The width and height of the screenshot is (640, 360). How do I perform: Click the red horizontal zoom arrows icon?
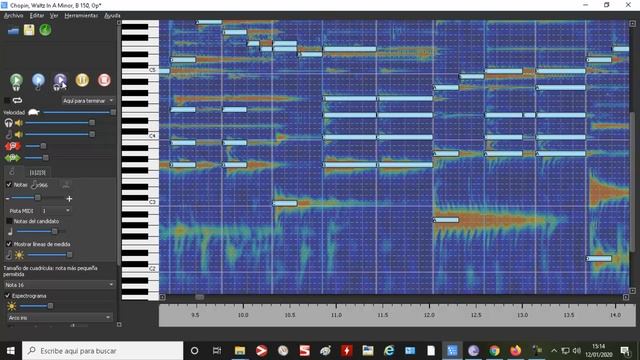pyautogui.click(x=13, y=146)
